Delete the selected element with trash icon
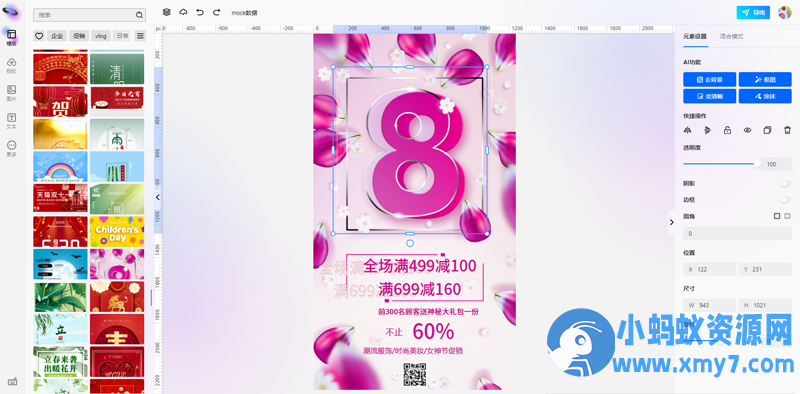 tap(787, 130)
